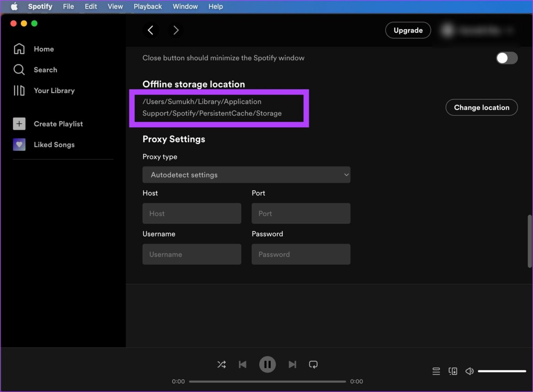This screenshot has width=533, height=392.
Task: Adjust the volume slider
Action: (502, 371)
